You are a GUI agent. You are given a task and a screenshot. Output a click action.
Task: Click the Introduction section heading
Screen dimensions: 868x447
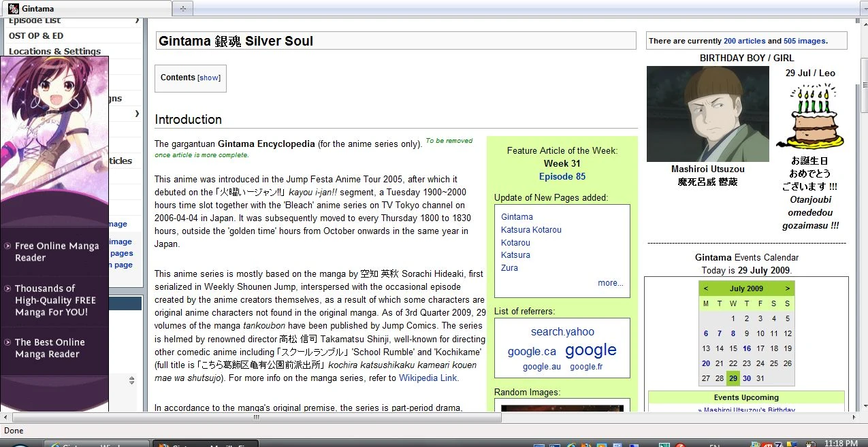(189, 119)
